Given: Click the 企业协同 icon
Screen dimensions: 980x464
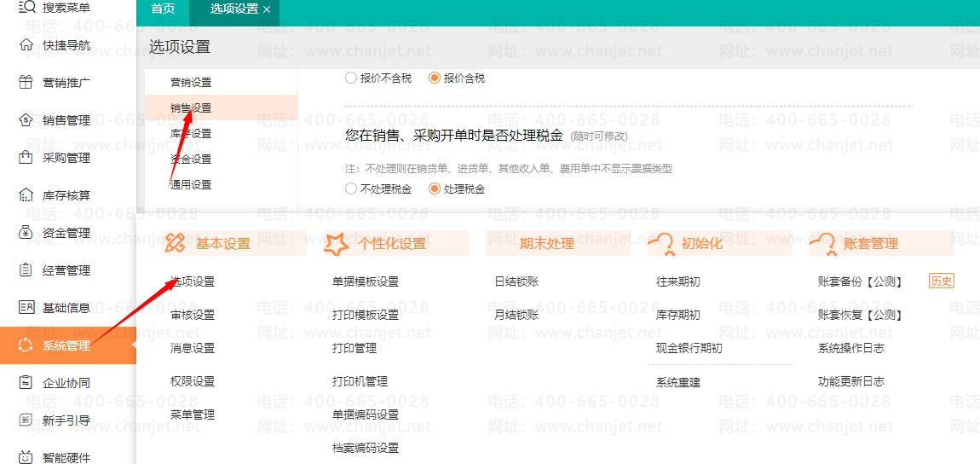Looking at the screenshot, I should tap(26, 383).
